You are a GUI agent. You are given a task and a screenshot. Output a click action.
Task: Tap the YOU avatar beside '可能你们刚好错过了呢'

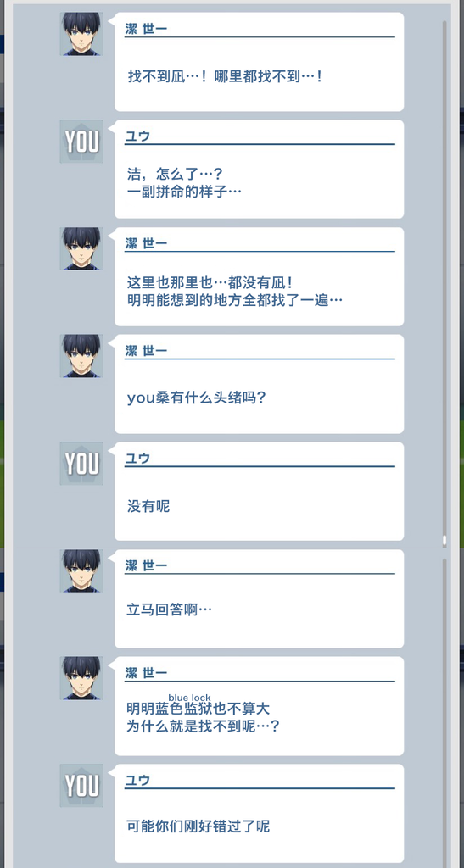(81, 786)
